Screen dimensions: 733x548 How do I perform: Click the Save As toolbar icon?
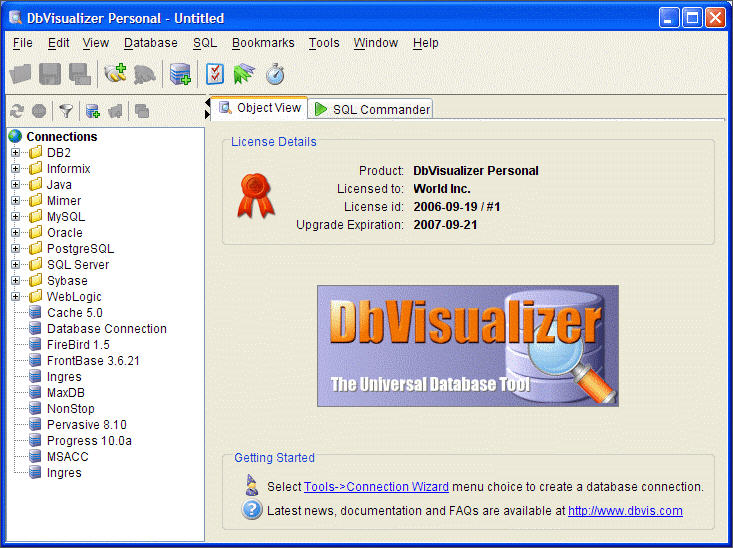(x=80, y=74)
